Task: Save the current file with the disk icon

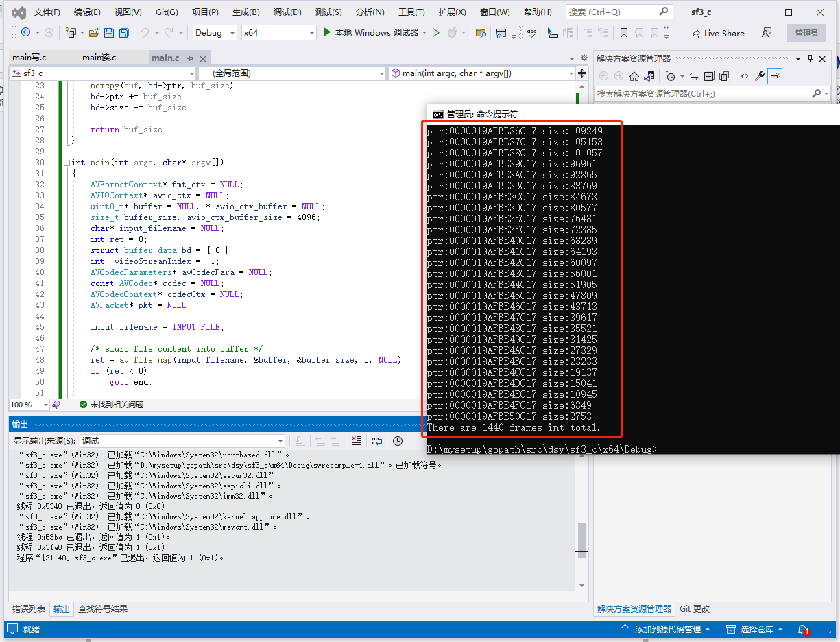Action: tap(109, 32)
